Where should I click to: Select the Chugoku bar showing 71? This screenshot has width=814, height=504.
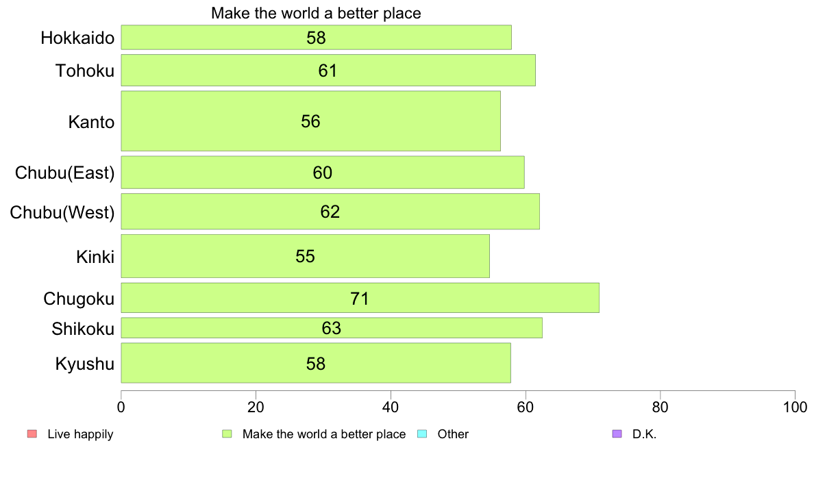pyautogui.click(x=360, y=298)
